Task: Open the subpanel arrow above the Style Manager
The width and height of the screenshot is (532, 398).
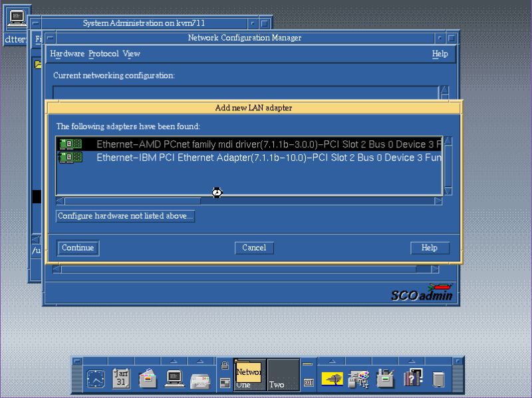Action: pos(332,359)
